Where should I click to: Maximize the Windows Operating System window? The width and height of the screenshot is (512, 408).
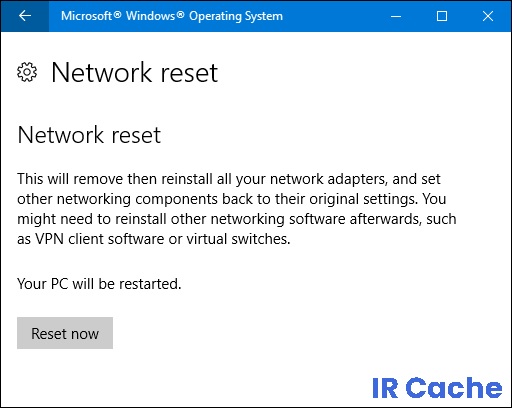click(x=442, y=16)
